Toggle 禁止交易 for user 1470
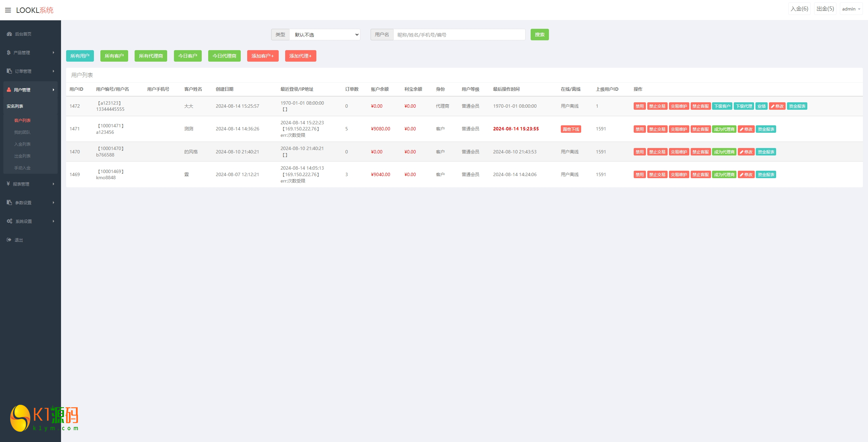Screen dimensions: 868x442 point(657,152)
